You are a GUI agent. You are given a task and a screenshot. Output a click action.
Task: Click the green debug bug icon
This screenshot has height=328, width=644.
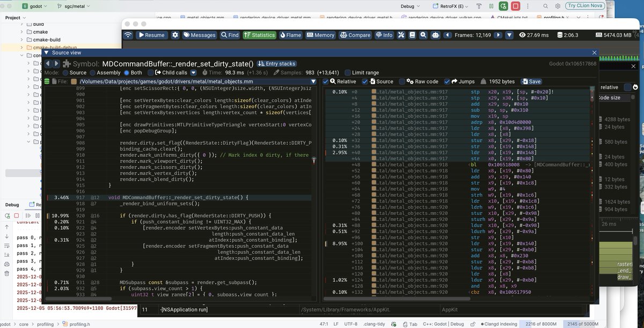coord(503,6)
